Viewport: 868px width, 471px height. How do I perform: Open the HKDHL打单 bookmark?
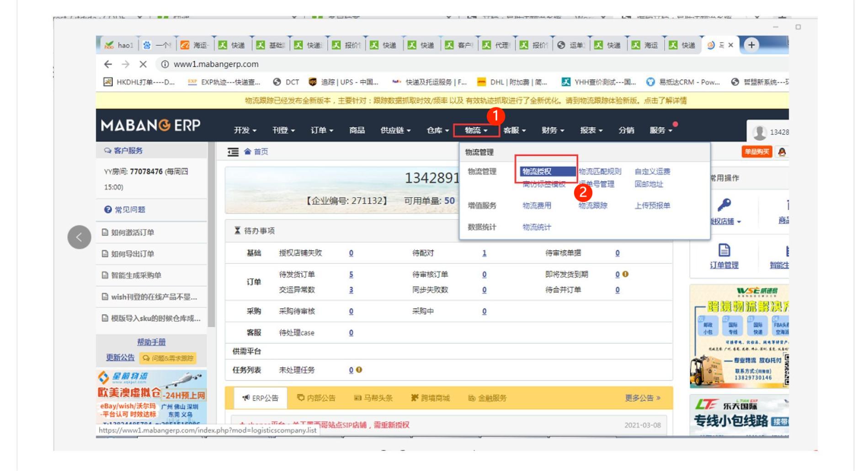(139, 82)
